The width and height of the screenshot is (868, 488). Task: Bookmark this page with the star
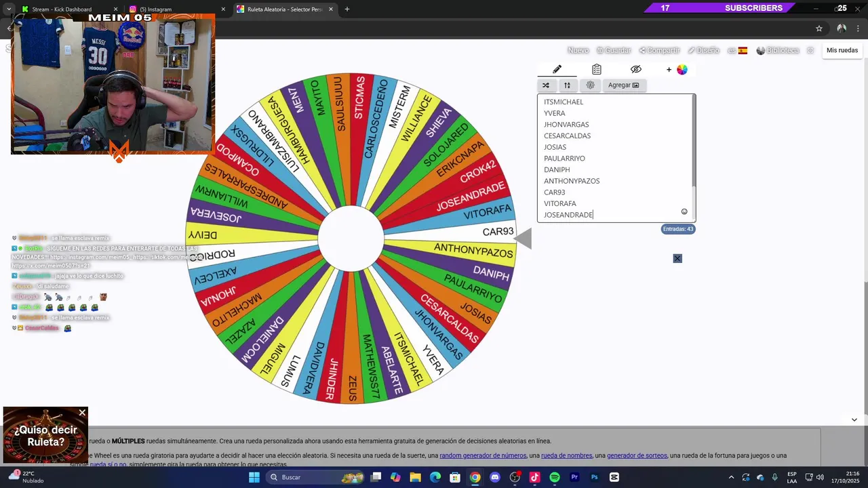click(819, 28)
